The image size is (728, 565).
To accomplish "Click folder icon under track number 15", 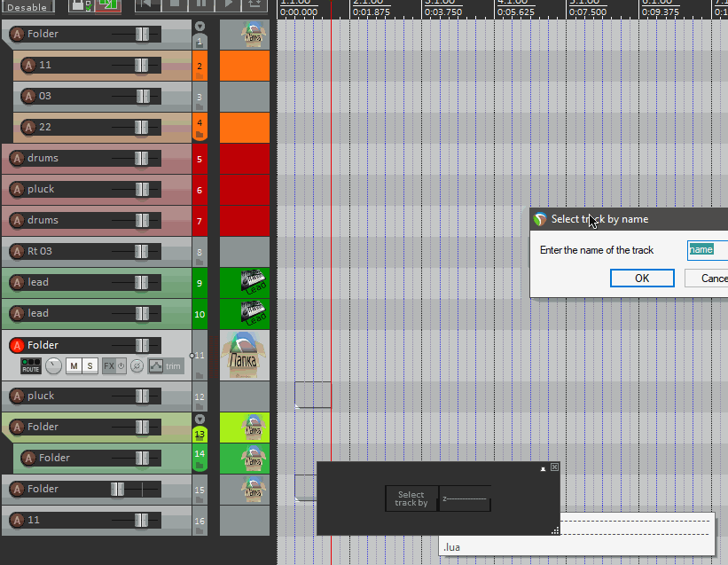I will click(200, 500).
